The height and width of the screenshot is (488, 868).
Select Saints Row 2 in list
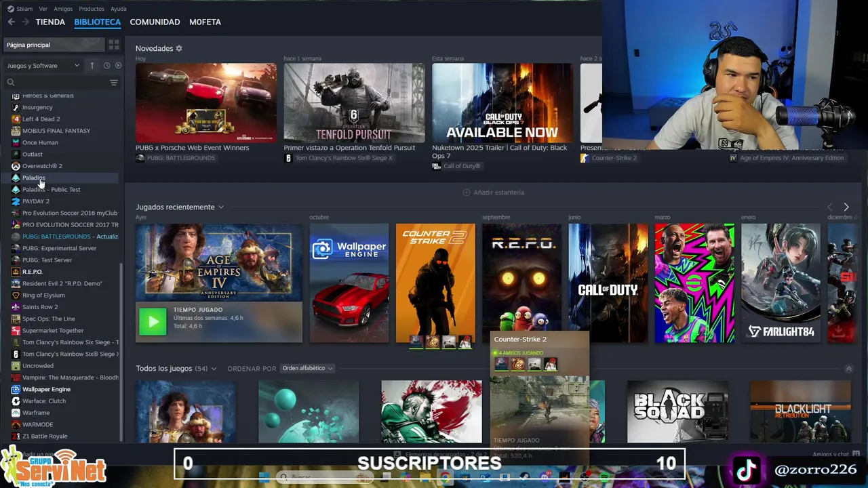tap(40, 307)
